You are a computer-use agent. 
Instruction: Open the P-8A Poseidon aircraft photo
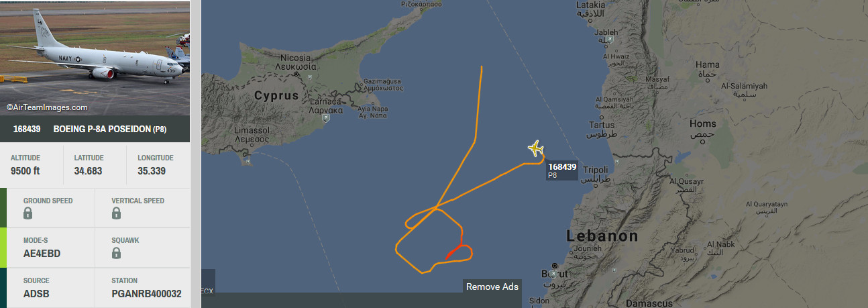pyautogui.click(x=95, y=58)
